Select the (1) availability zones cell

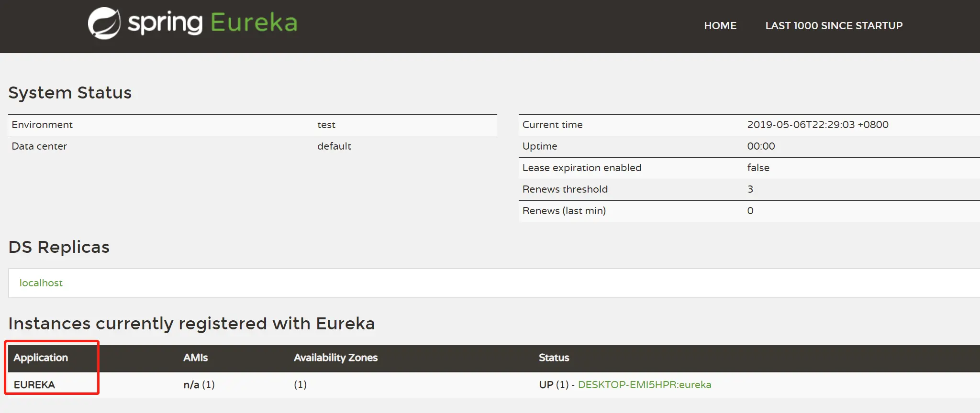coord(300,385)
